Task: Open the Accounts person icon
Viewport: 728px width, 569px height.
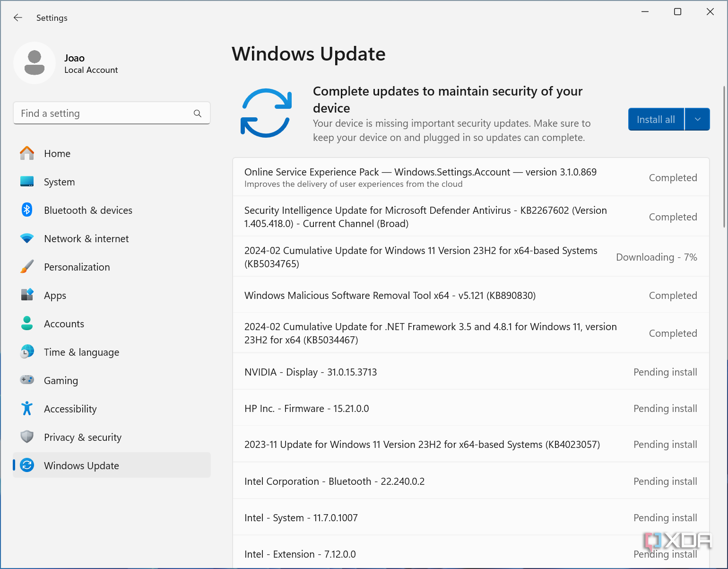Action: coord(27,324)
